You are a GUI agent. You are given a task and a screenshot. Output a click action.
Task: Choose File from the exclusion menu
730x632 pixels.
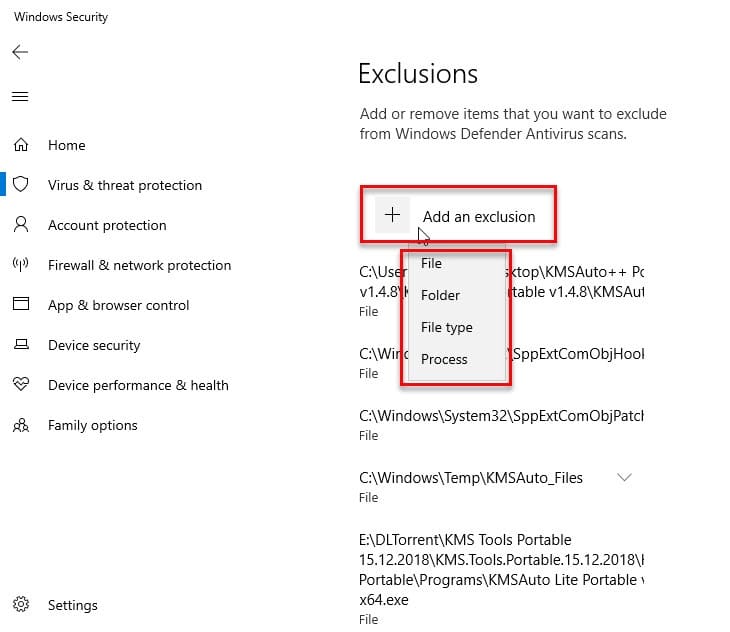(431, 263)
